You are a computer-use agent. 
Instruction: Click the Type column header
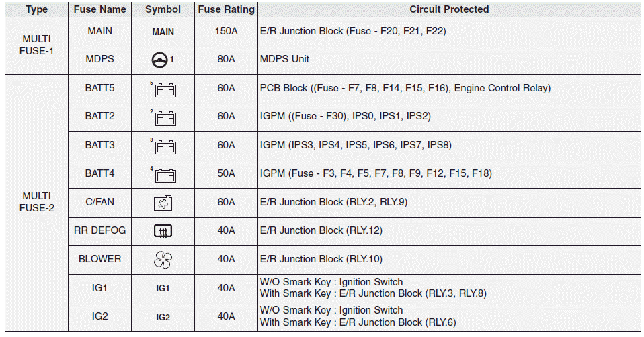[36, 9]
